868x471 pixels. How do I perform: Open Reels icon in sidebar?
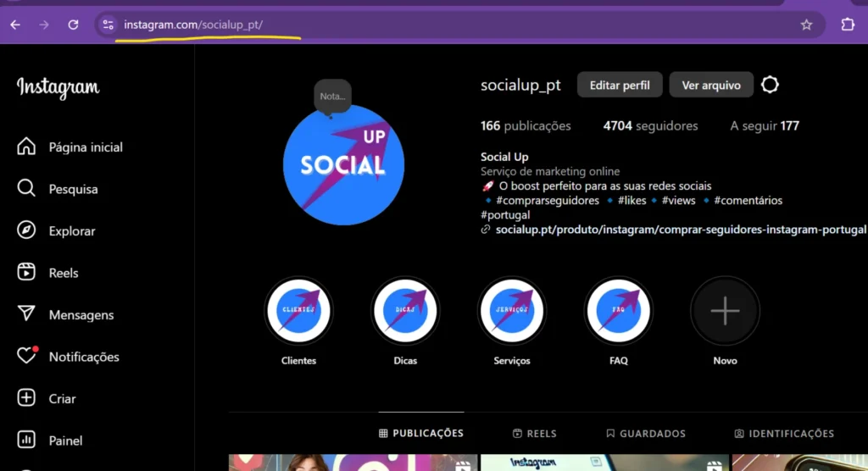pos(26,272)
